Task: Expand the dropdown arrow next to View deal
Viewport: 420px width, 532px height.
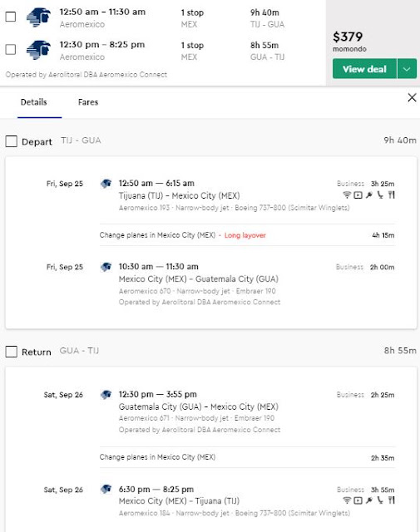Action: tap(407, 69)
